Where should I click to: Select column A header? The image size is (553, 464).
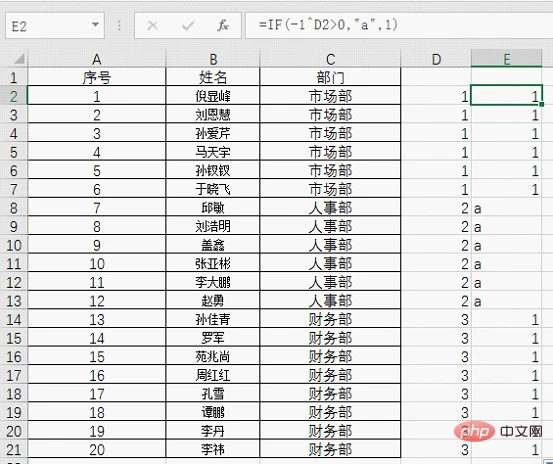click(x=97, y=59)
